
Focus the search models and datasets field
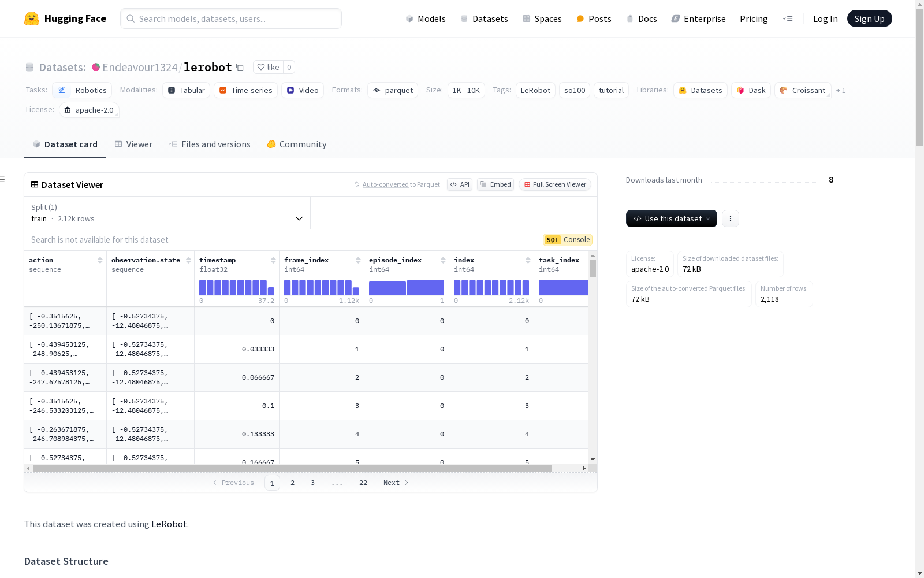click(231, 18)
